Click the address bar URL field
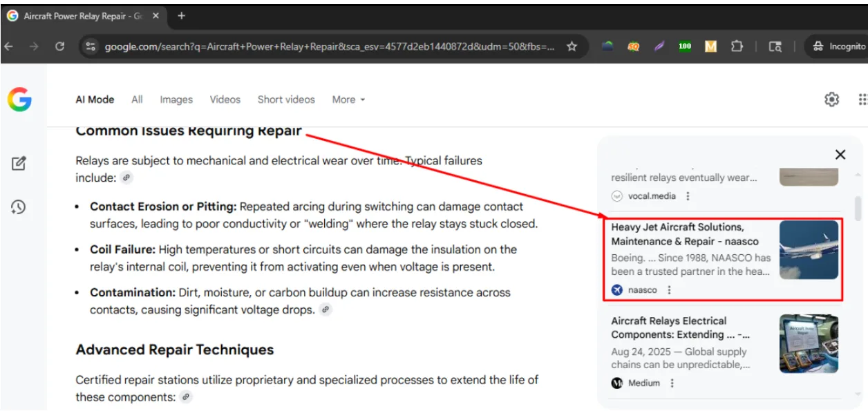The image size is (868, 411). click(328, 46)
